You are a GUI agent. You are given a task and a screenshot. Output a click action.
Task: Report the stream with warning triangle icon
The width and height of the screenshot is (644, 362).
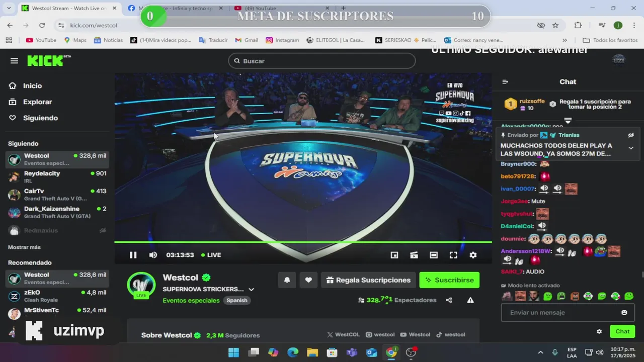(470, 300)
